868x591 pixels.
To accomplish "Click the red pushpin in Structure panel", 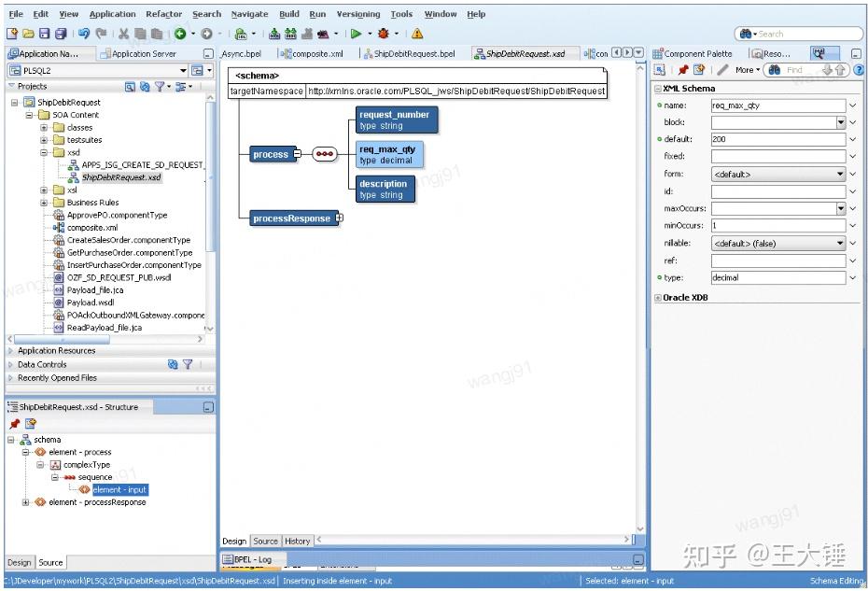I will [x=14, y=424].
